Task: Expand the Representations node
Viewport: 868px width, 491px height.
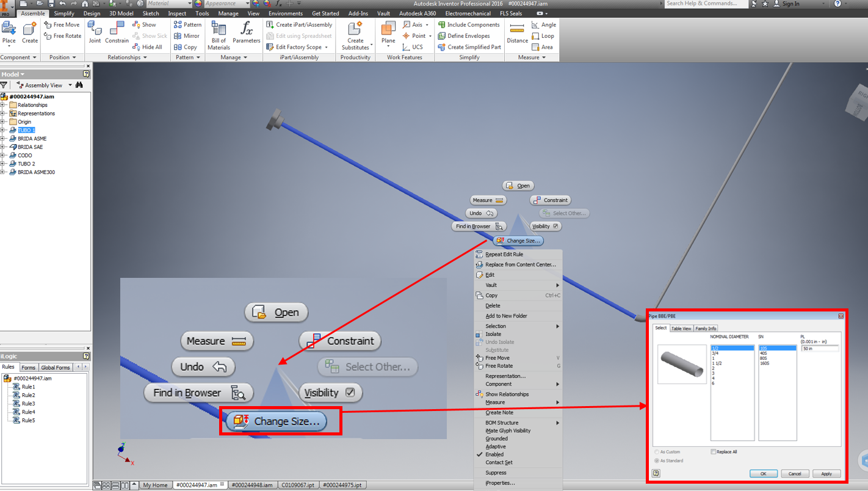Action: 3,114
